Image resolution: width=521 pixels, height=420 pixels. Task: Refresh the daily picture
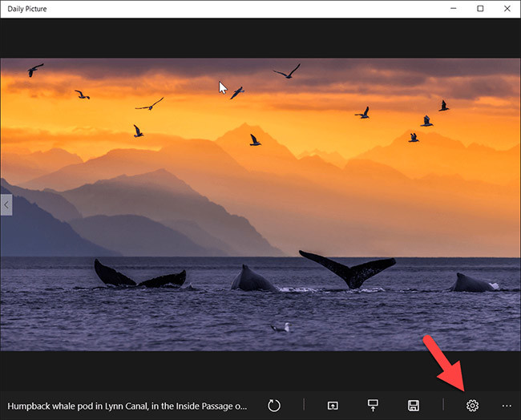pos(274,406)
